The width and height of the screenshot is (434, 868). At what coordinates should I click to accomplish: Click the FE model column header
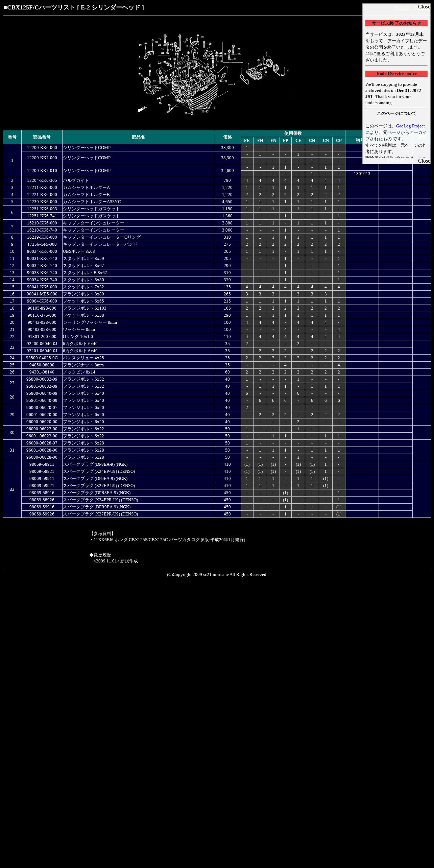coord(247,141)
